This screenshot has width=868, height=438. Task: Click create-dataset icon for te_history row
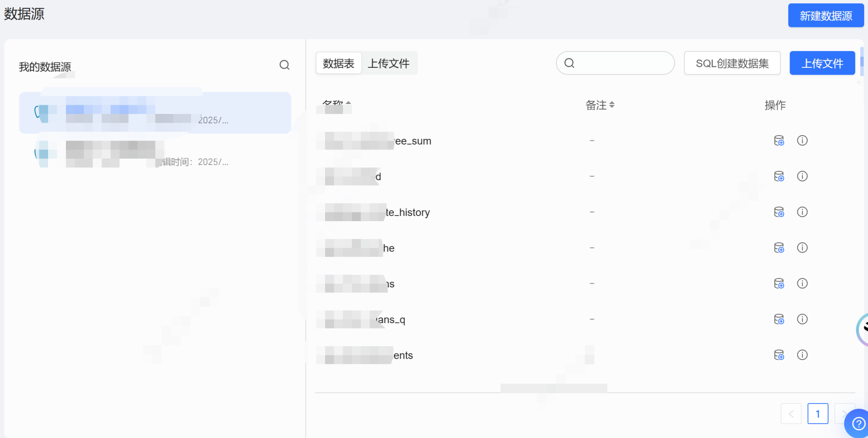coord(779,212)
